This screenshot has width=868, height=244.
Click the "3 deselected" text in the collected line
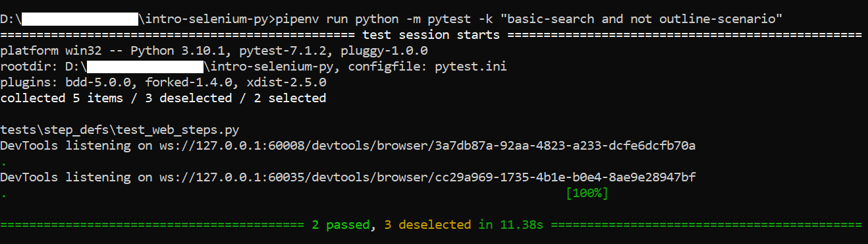click(189, 98)
